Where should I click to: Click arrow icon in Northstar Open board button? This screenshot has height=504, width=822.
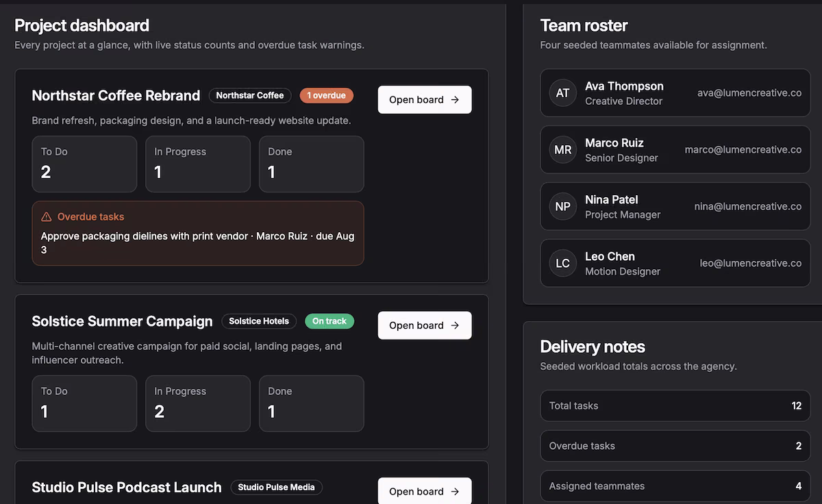coord(455,99)
